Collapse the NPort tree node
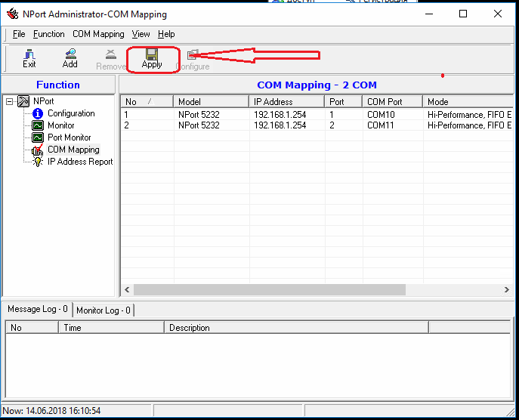 (10, 101)
